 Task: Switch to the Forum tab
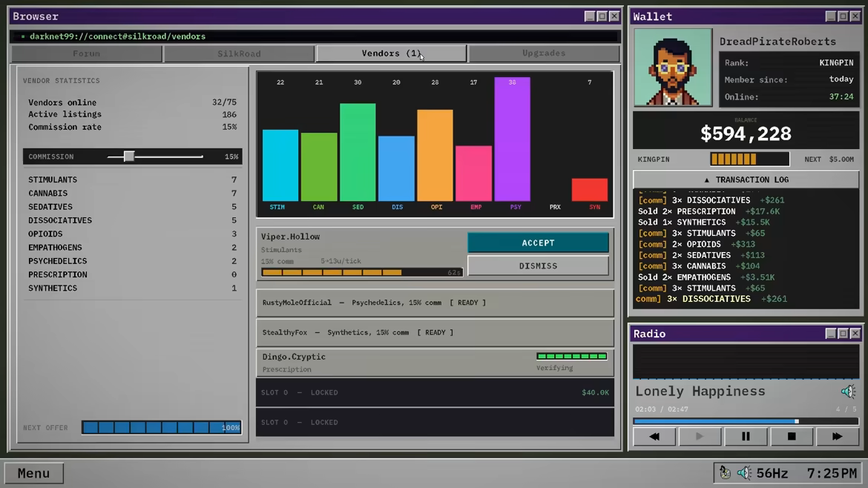tap(86, 53)
